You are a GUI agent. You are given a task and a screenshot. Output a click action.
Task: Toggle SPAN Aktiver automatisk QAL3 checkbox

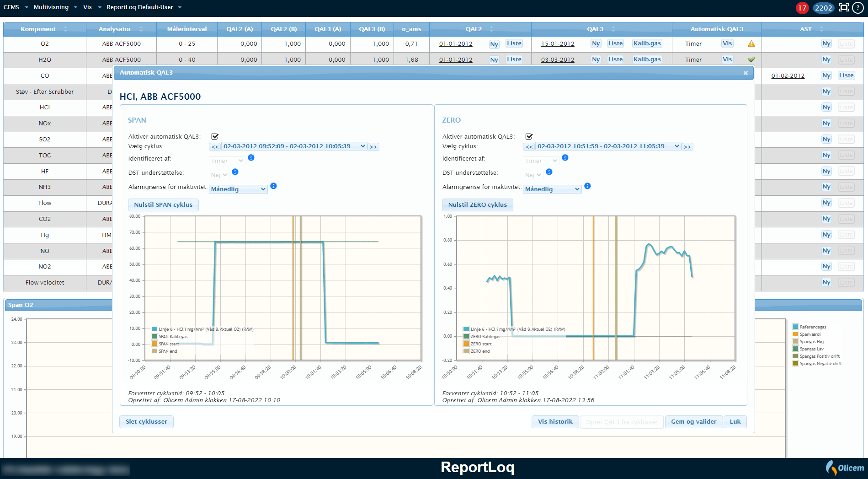click(x=215, y=136)
